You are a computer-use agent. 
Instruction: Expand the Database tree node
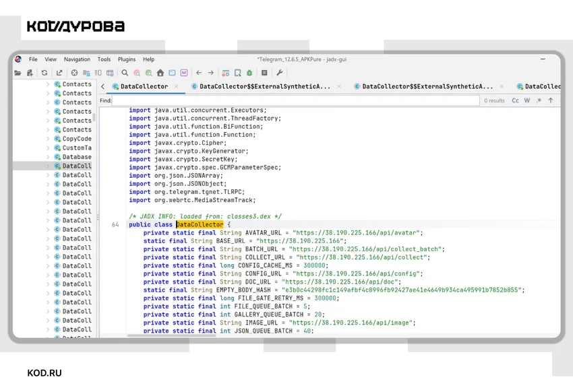click(x=48, y=157)
